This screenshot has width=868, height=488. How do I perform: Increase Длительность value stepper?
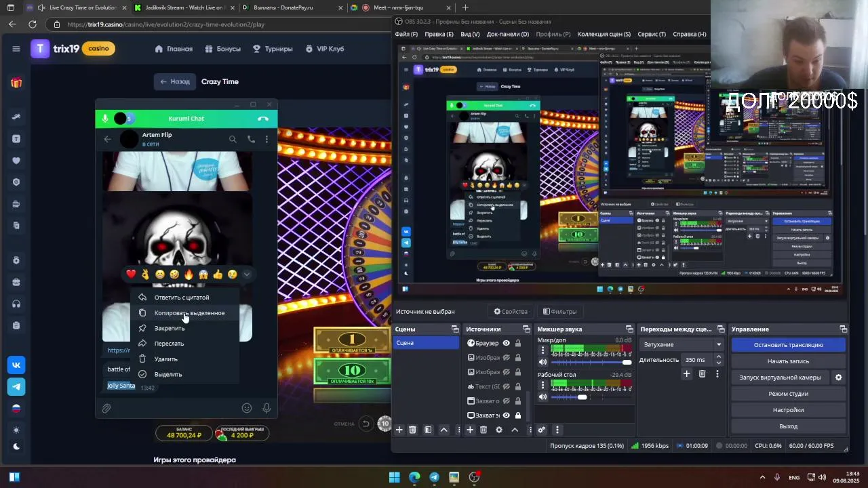pos(718,357)
